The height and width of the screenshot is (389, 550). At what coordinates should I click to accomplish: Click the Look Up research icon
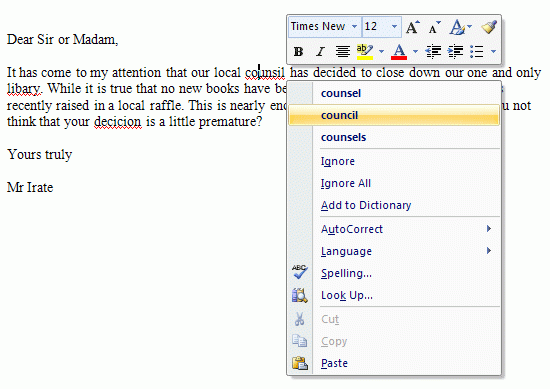point(300,295)
